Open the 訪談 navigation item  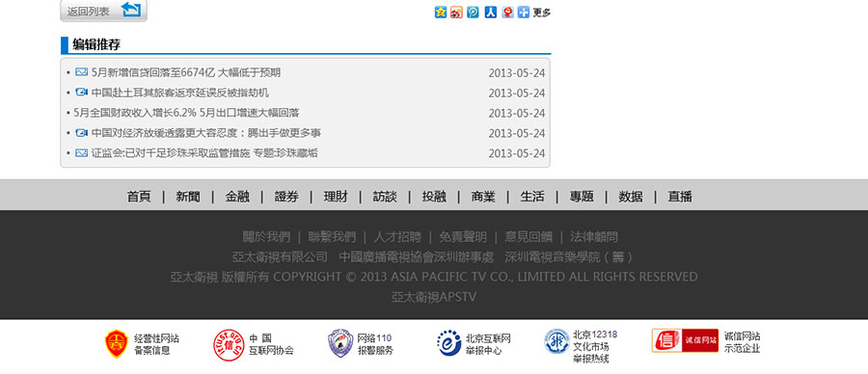click(385, 197)
